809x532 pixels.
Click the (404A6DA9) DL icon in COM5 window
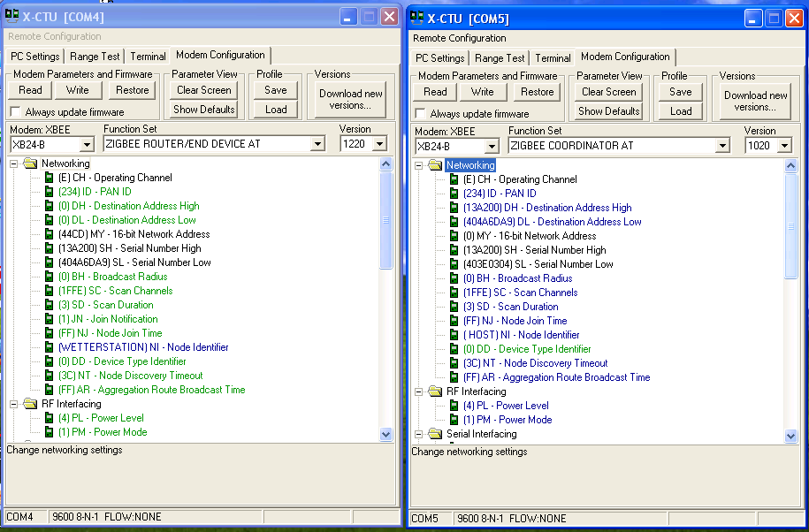point(454,222)
